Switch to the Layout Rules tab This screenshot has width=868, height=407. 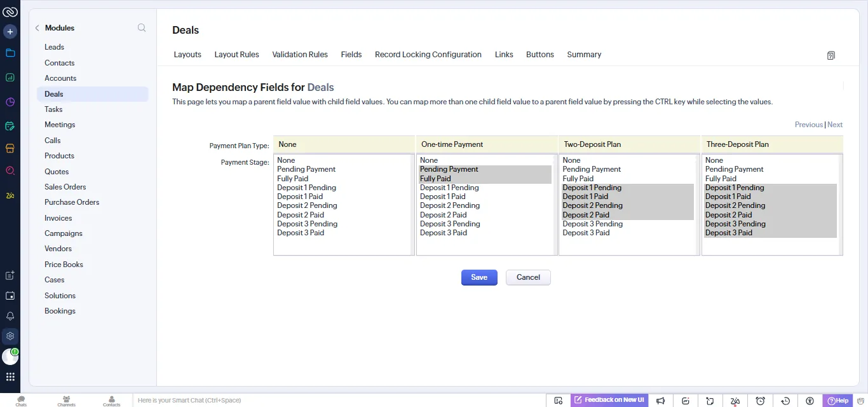click(236, 55)
